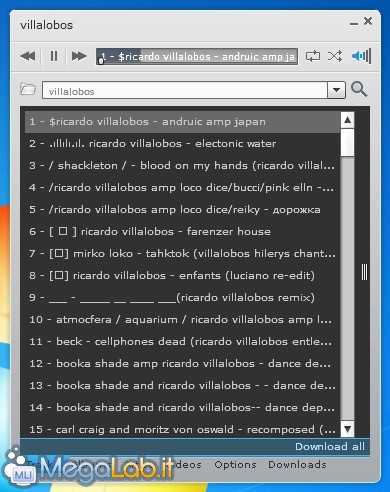Image resolution: width=390 pixels, height=492 pixels.
Task: Select track 1 andruic amp japan
Action: [182, 122]
